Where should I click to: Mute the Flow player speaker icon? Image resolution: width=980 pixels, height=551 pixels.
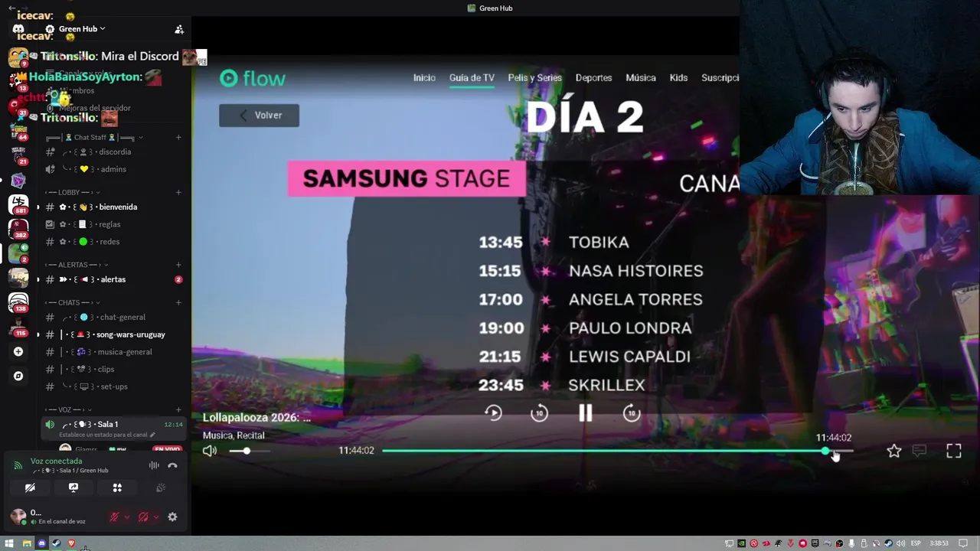tap(210, 451)
